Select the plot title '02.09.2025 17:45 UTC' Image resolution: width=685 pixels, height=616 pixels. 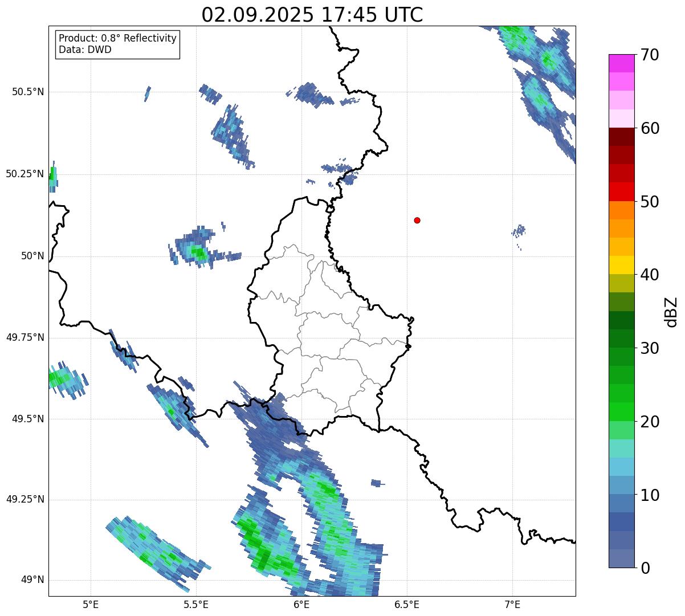tap(312, 15)
